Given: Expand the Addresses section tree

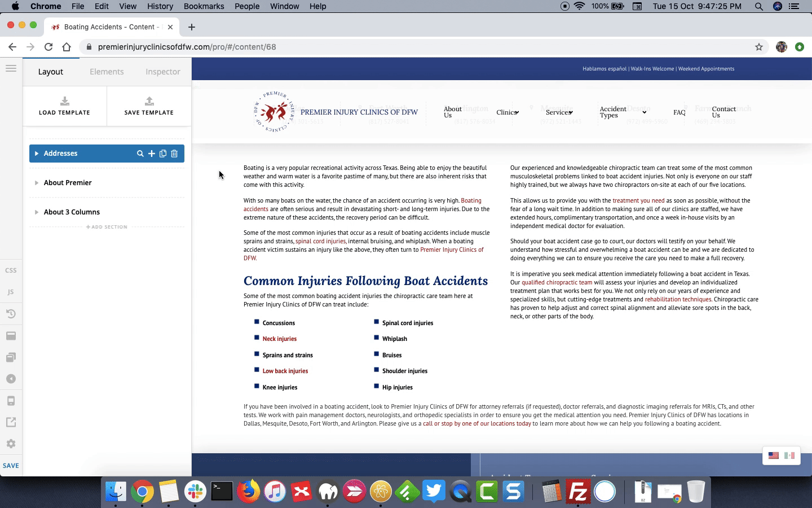Looking at the screenshot, I should [37, 154].
